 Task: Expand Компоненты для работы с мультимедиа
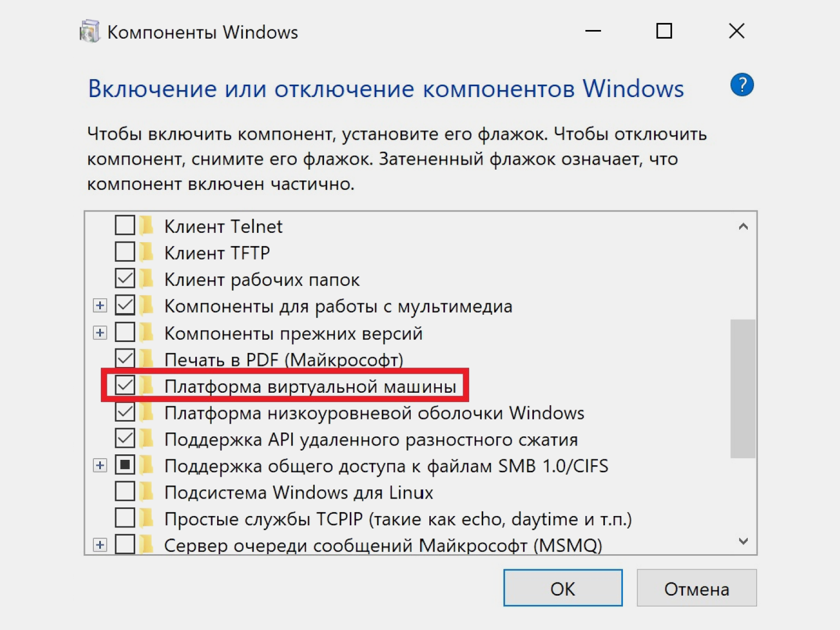pos(100,305)
